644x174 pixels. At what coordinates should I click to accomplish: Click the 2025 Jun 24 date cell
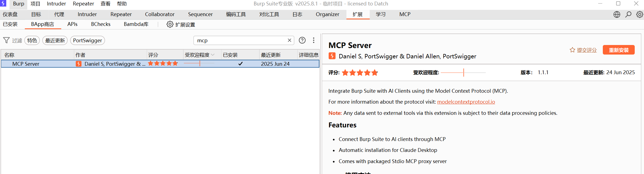tap(275, 64)
